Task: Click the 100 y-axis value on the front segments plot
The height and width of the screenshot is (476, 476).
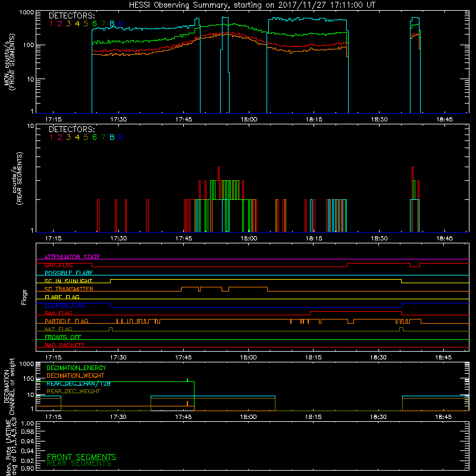Action: pyautogui.click(x=29, y=45)
